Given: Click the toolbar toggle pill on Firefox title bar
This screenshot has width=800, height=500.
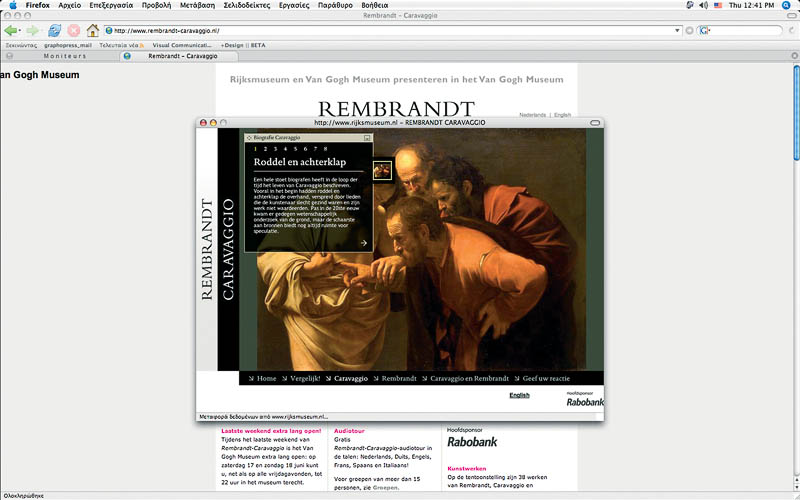Looking at the screenshot, I should (792, 15).
